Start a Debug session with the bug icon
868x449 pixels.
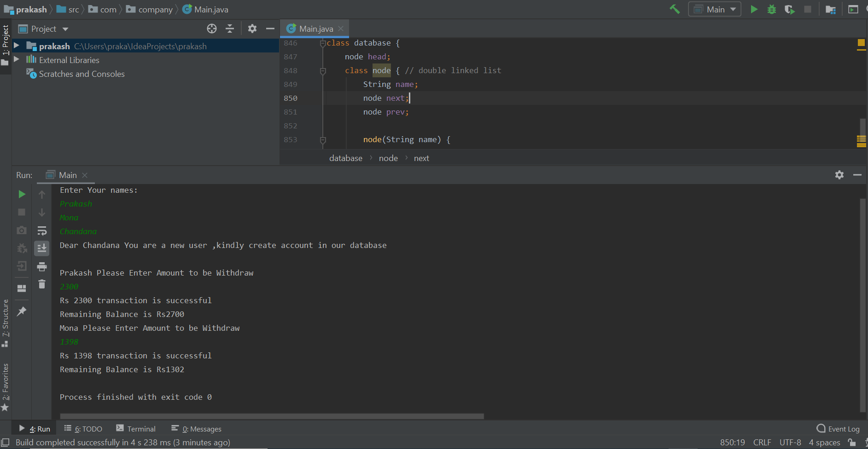(x=772, y=9)
